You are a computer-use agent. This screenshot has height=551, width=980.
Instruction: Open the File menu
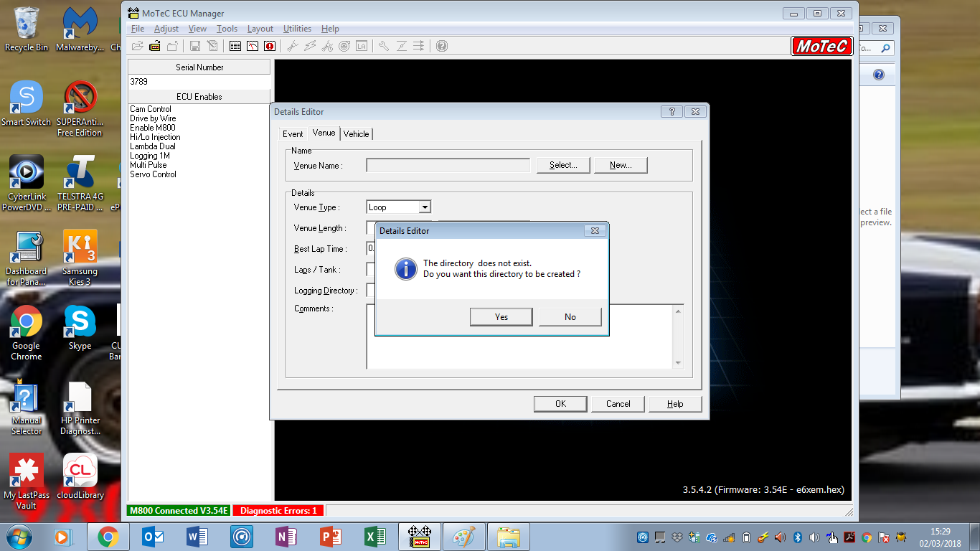click(x=138, y=29)
